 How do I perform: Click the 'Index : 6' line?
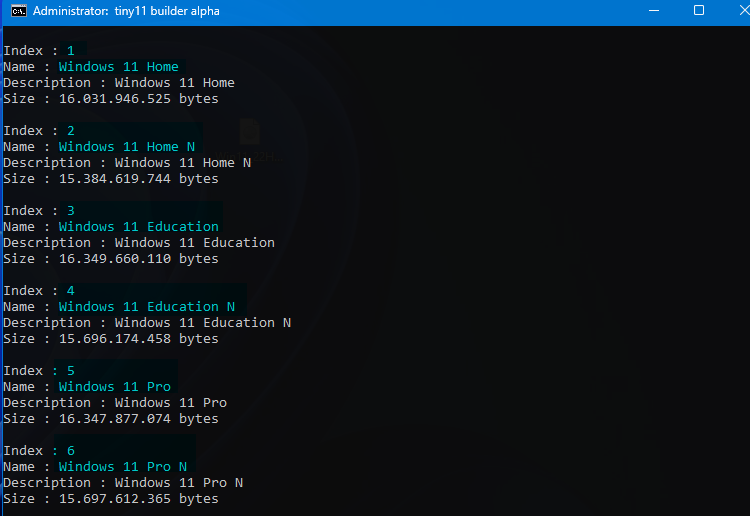pyautogui.click(x=39, y=450)
